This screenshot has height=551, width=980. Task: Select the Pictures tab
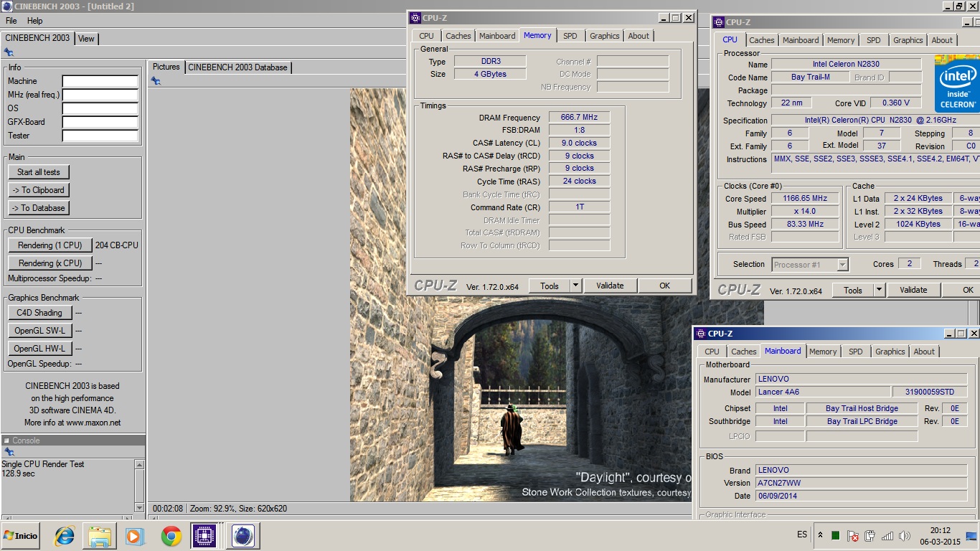[166, 67]
